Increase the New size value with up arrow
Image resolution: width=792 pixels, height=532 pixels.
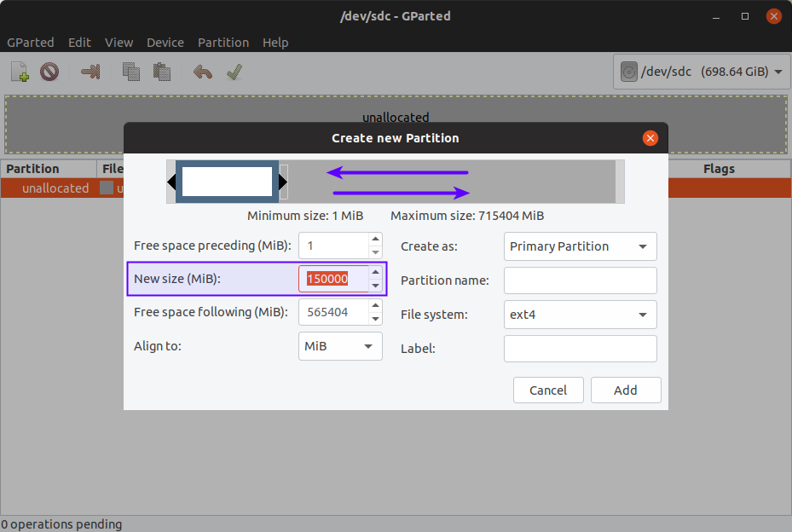click(376, 273)
